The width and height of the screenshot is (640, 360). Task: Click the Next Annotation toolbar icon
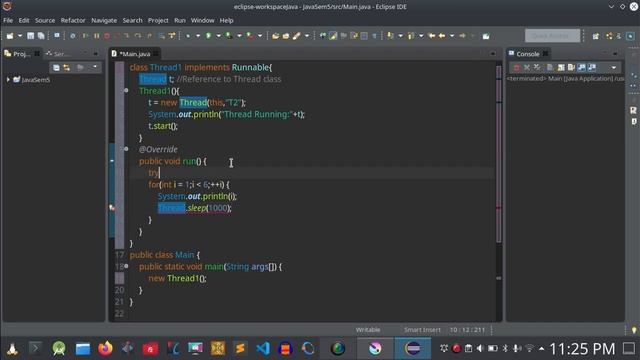[x=390, y=36]
